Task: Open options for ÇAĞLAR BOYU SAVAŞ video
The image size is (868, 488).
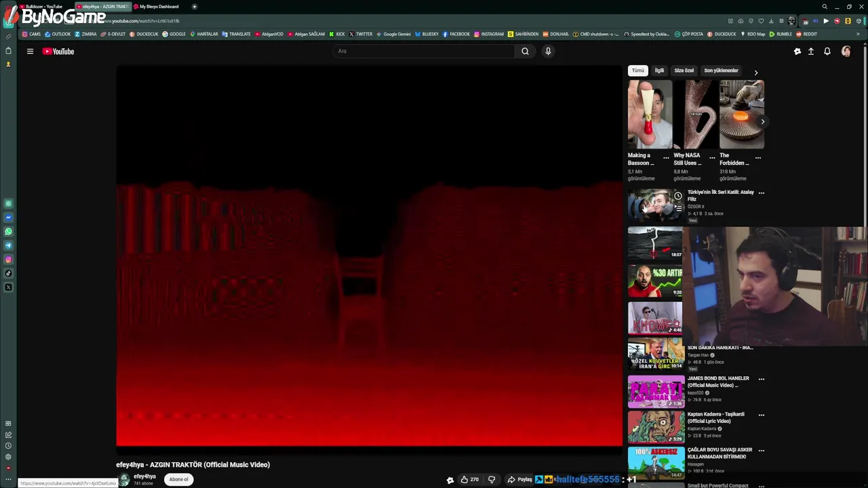Action: 762,451
